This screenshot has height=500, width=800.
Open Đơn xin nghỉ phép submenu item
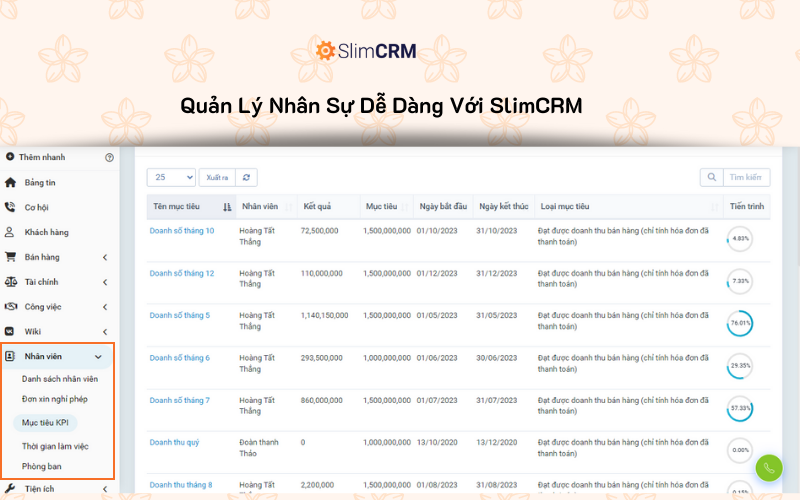point(55,399)
